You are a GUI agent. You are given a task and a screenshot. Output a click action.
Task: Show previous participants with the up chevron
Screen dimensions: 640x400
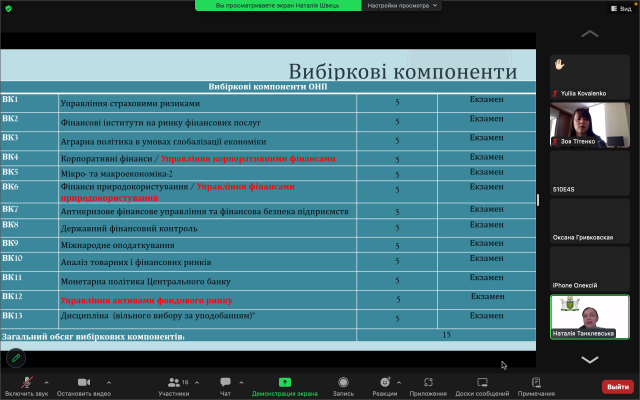coord(590,33)
